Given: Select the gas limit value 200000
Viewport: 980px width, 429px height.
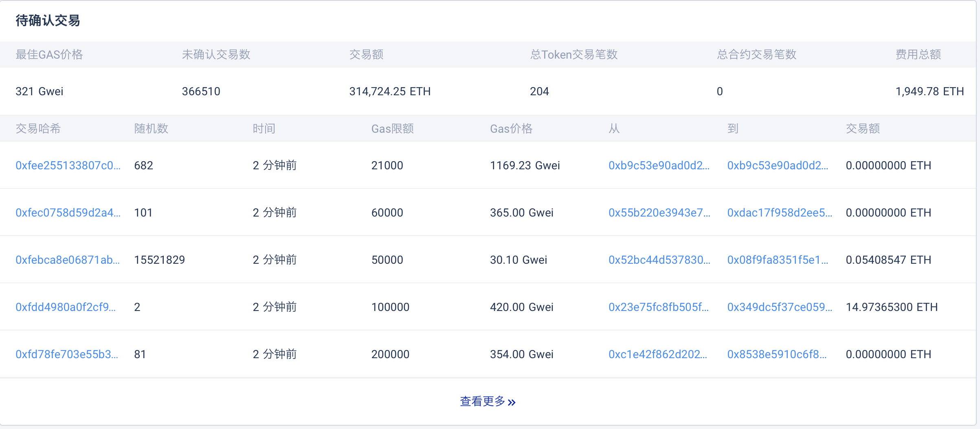Looking at the screenshot, I should point(391,354).
